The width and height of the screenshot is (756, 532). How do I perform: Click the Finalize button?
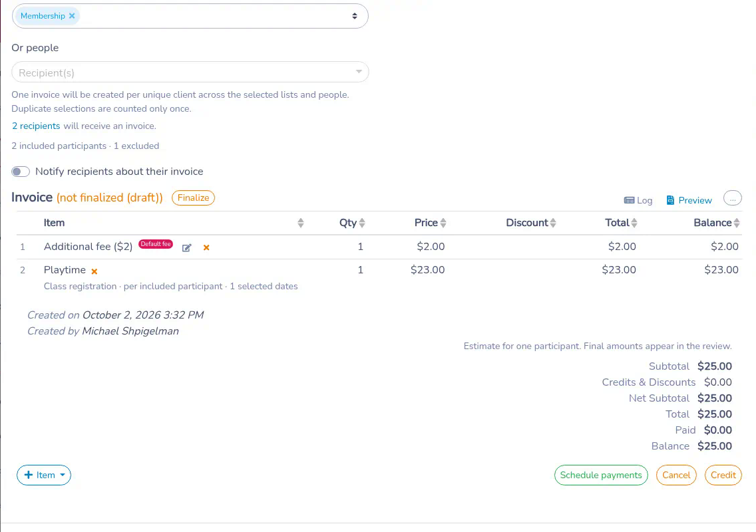(x=193, y=198)
